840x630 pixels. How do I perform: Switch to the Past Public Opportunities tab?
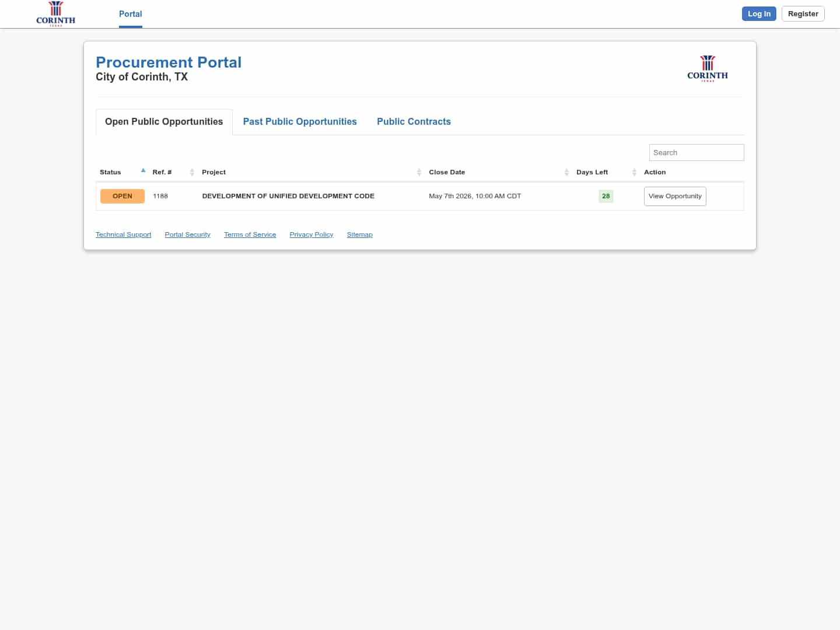click(x=300, y=121)
